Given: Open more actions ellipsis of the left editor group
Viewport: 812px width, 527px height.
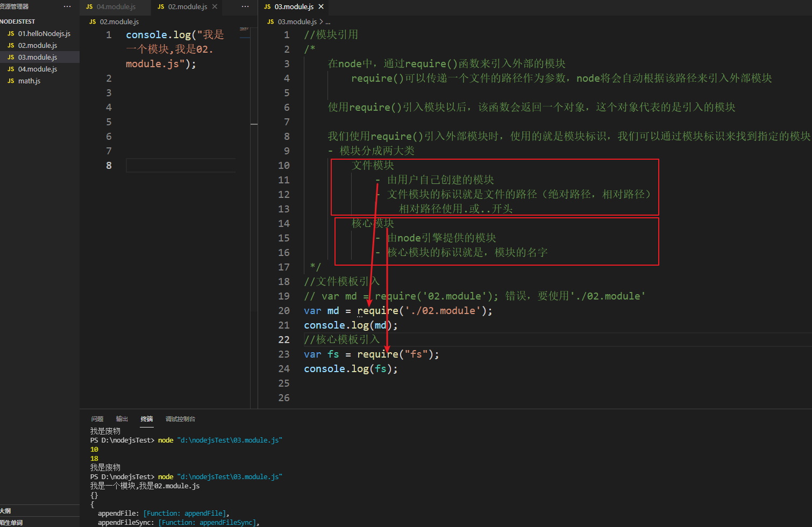Looking at the screenshot, I should tap(245, 6).
